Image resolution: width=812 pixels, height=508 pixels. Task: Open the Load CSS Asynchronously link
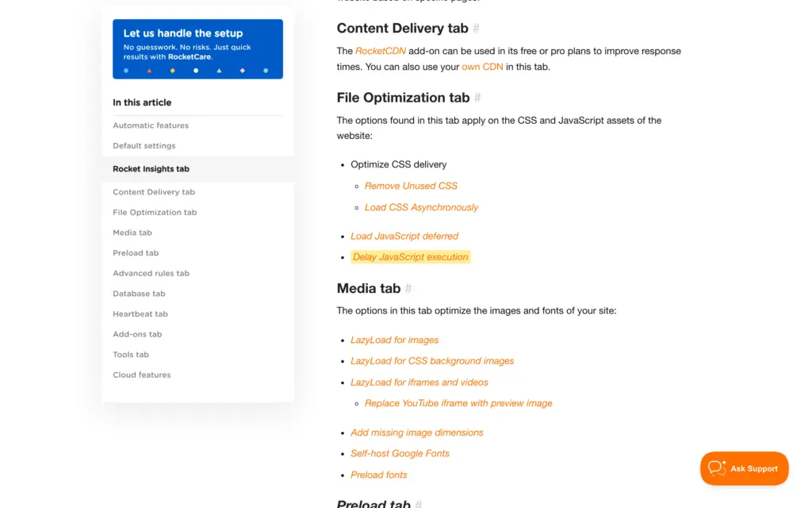coord(422,207)
